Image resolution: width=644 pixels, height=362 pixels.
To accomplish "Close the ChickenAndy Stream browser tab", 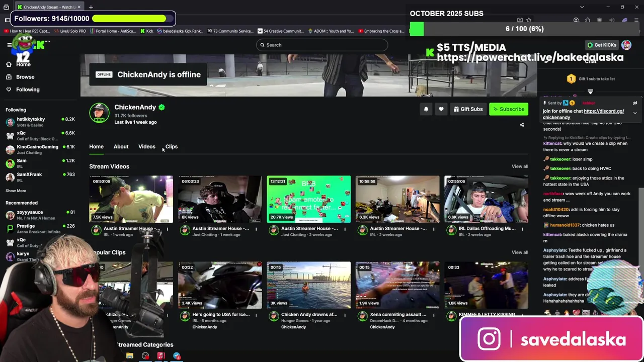I will [x=79, y=7].
